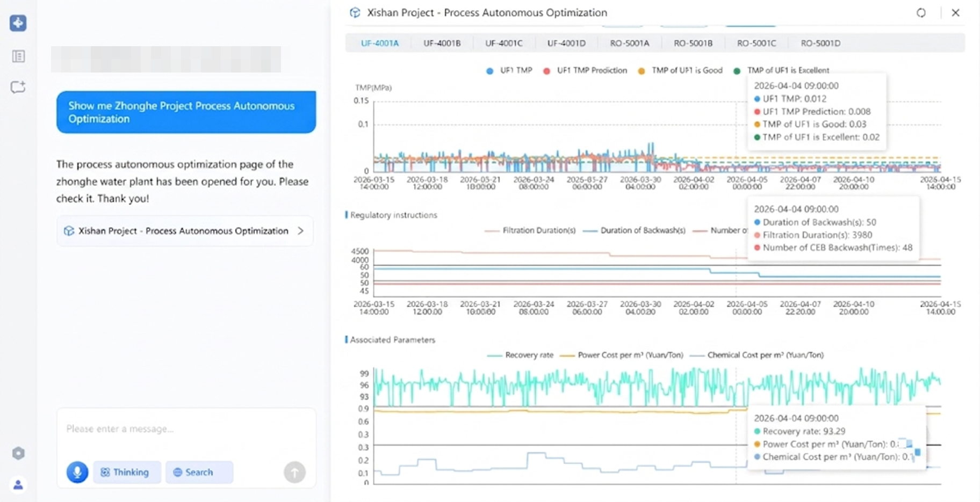Screen dimensions: 980x502
Task: Switch to the UF-4001B tab
Action: click(x=442, y=43)
